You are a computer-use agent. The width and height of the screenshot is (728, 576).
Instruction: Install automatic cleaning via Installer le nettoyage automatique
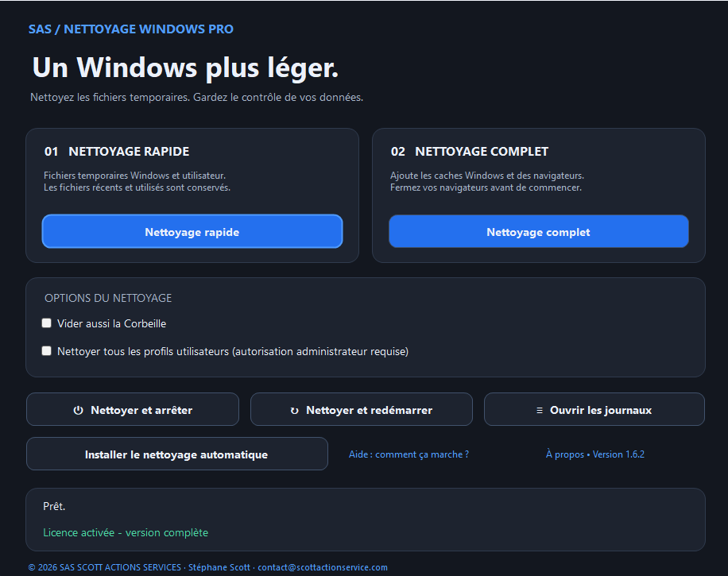177,454
